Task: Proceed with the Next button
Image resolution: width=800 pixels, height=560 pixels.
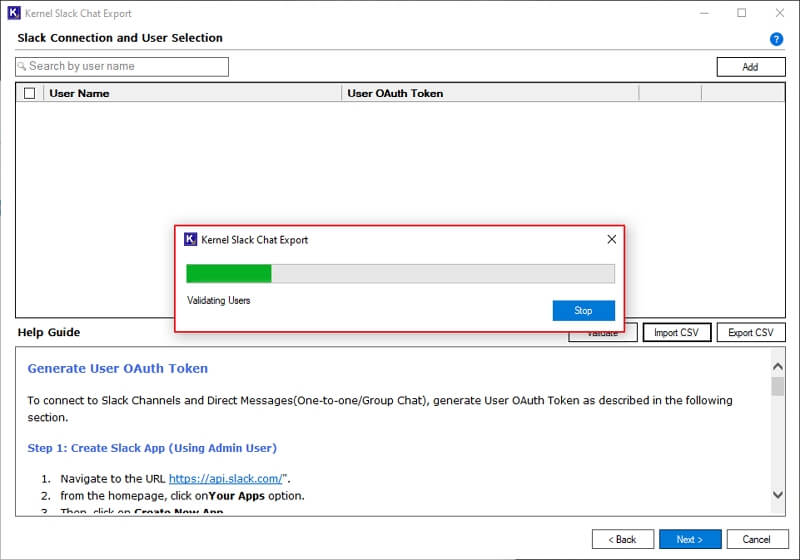Action: [690, 539]
